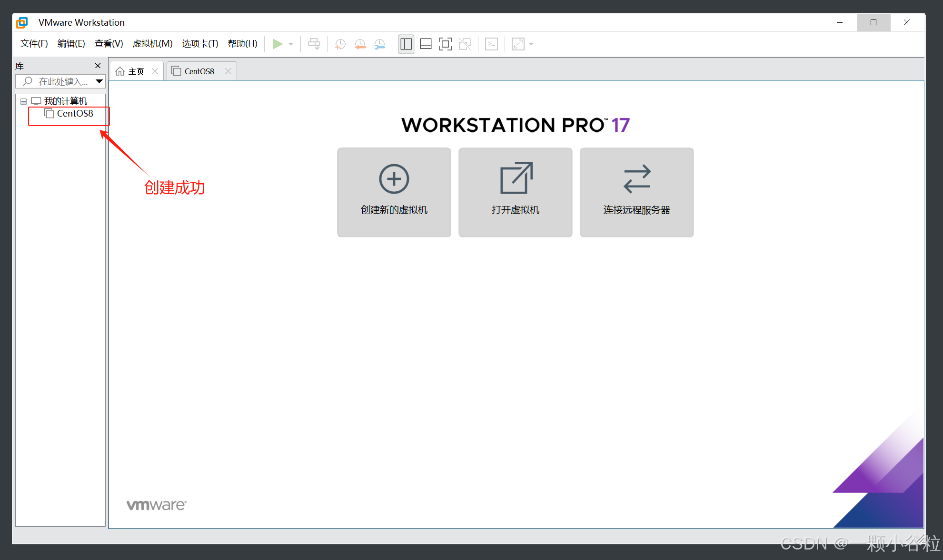943x560 pixels.
Task: Click 创建新的虚拟机 button
Action: (394, 192)
